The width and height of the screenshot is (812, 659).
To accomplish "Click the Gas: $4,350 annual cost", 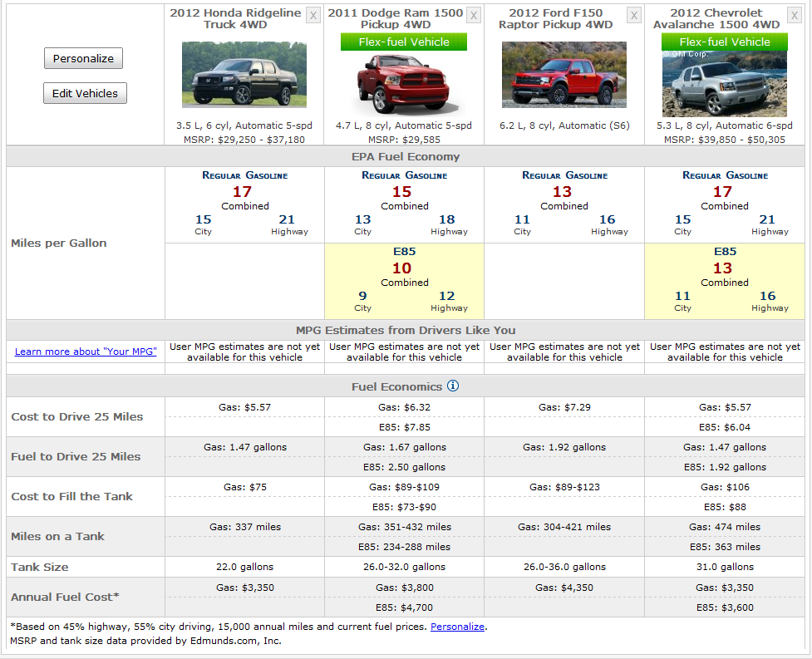I will click(x=564, y=588).
